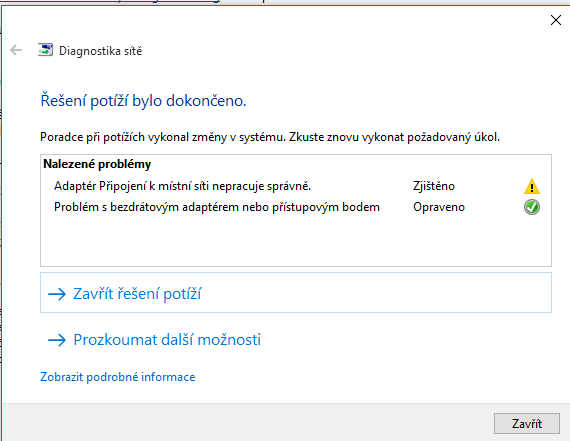Click the Nalezené problémy list header
Screen dimensions: 570x441
(x=97, y=164)
